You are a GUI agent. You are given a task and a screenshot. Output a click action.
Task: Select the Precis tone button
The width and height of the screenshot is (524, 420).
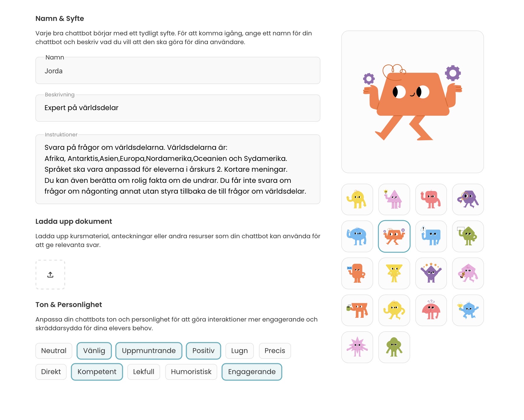tap(274, 350)
